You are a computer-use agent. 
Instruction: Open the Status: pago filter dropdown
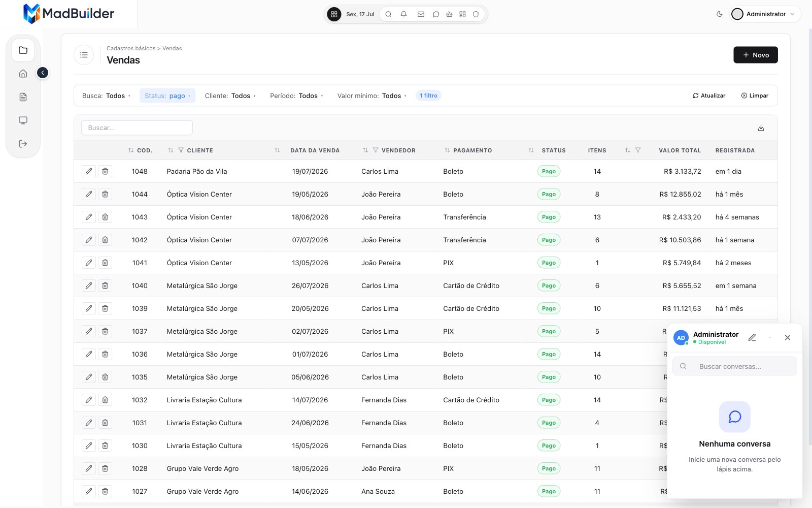(167, 96)
